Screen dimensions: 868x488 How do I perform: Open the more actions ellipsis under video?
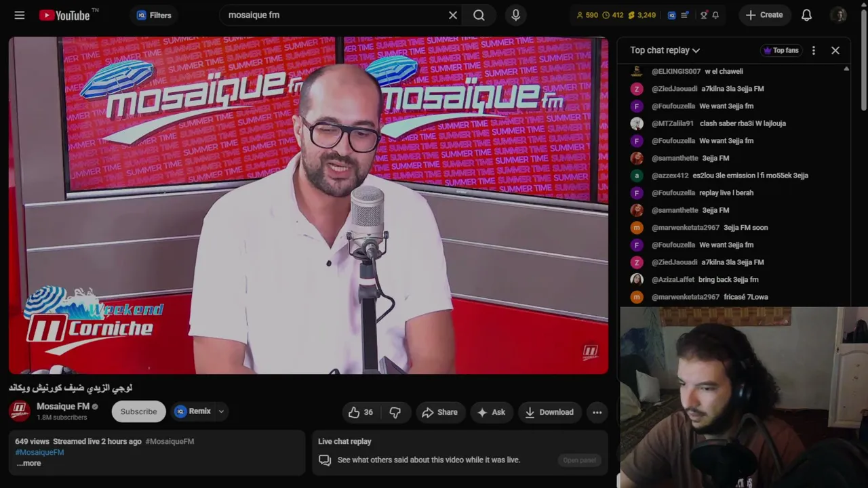tap(597, 412)
